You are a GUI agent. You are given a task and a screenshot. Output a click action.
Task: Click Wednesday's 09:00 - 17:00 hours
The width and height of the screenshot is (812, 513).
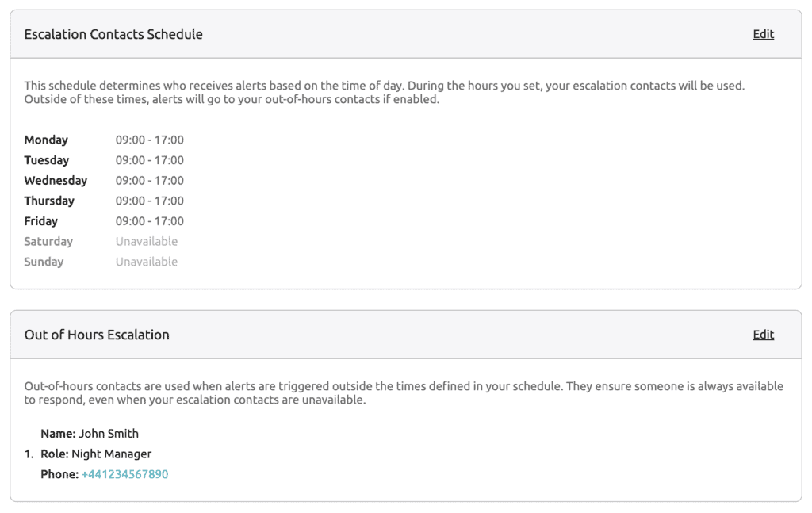[x=149, y=181]
